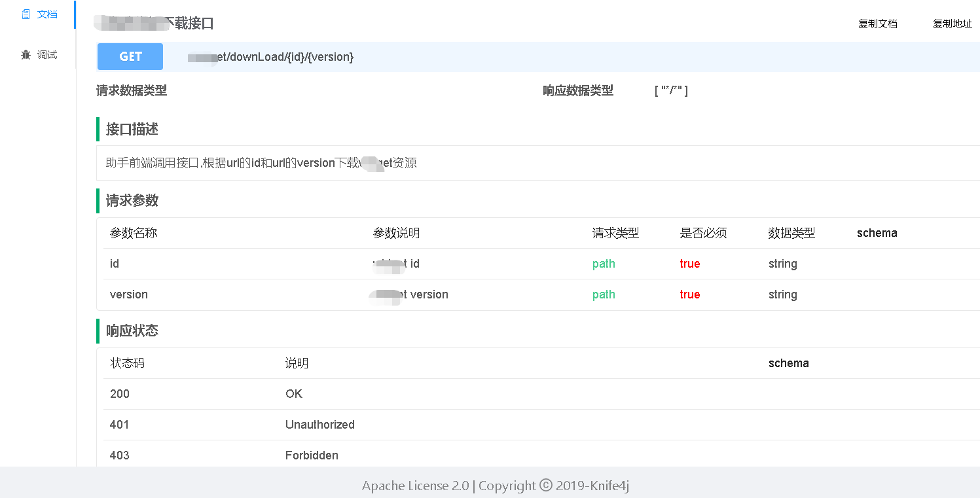
Task: Click the document icon beside 文档
Action: coord(26,14)
